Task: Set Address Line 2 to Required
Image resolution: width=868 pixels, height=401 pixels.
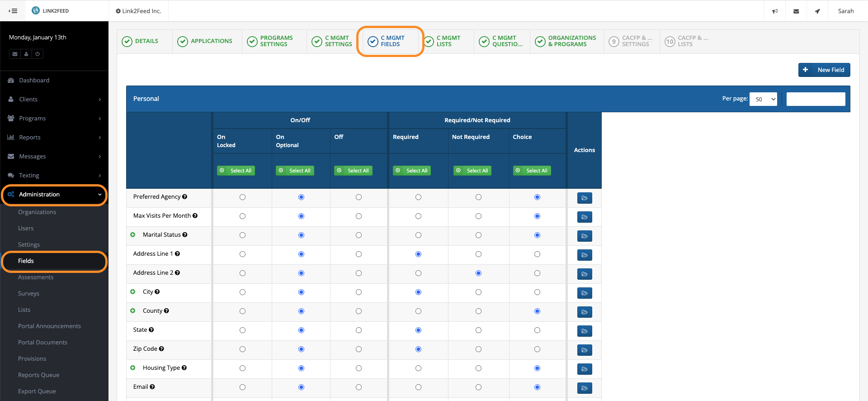Action: [418, 273]
